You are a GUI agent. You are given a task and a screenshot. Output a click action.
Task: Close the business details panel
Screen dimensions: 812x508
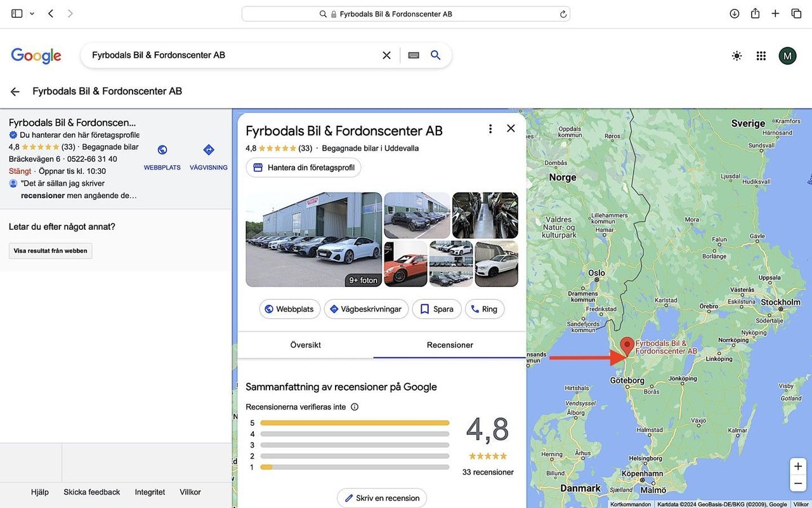pos(511,129)
